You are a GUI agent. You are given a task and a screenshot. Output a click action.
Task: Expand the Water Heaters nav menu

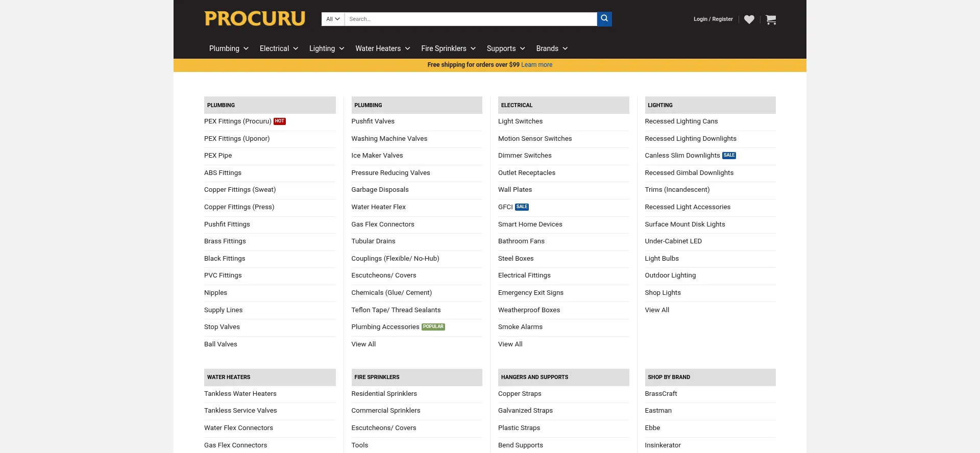pos(383,48)
